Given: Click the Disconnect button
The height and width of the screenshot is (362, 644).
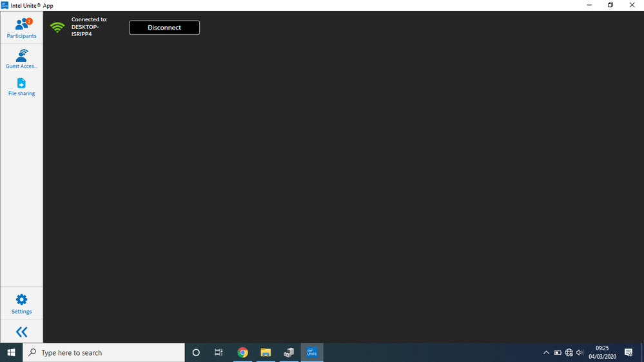Looking at the screenshot, I should [x=164, y=28].
